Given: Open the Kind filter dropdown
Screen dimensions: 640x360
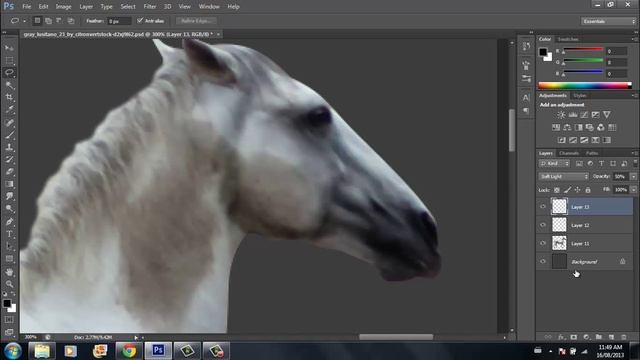Looking at the screenshot, I should coord(554,163).
